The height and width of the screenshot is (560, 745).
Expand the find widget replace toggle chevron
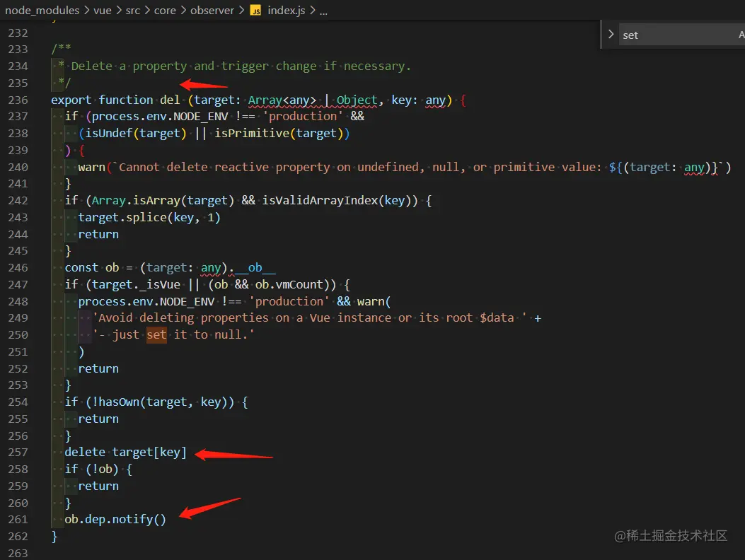tap(611, 35)
